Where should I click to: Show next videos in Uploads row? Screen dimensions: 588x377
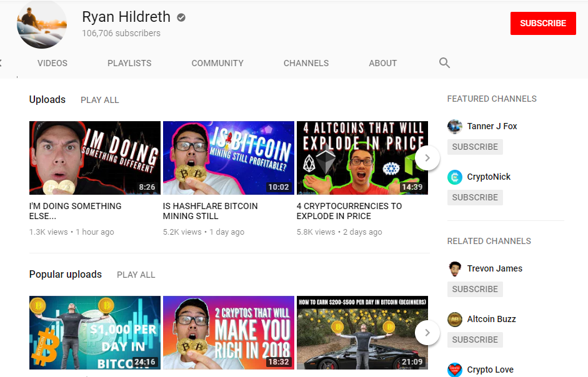click(x=427, y=158)
